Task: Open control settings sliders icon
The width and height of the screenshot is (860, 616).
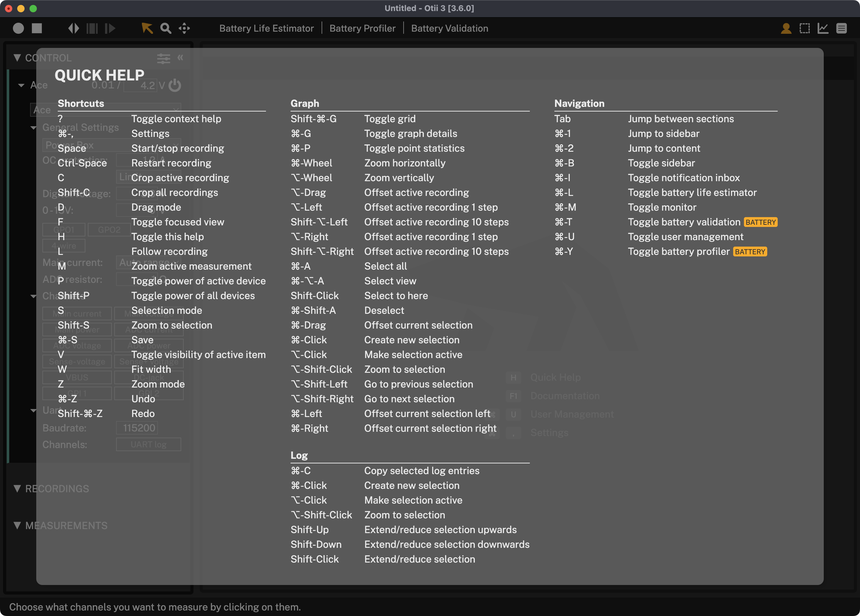Action: coord(163,58)
